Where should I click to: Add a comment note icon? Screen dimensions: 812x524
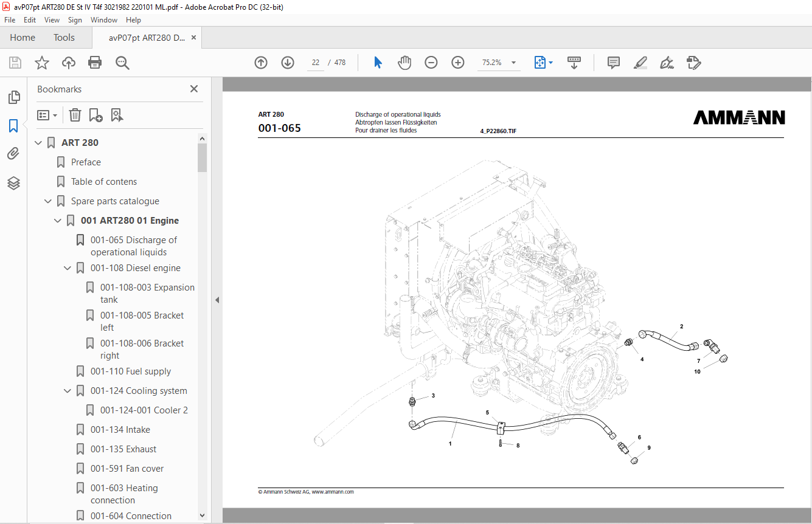click(x=614, y=63)
